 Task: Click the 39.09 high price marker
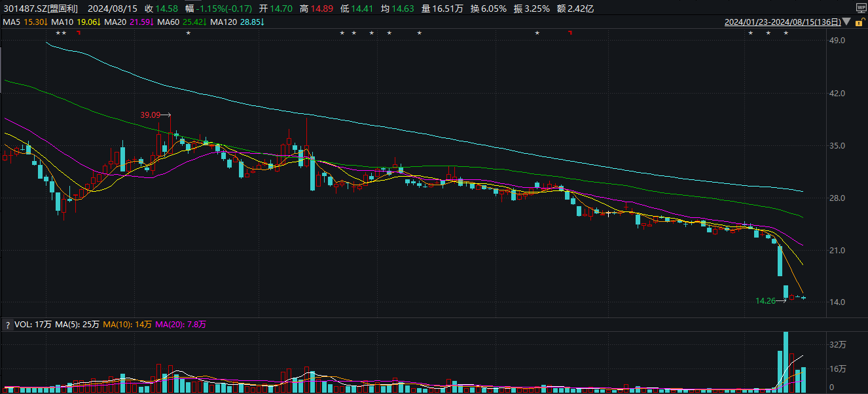click(x=150, y=115)
